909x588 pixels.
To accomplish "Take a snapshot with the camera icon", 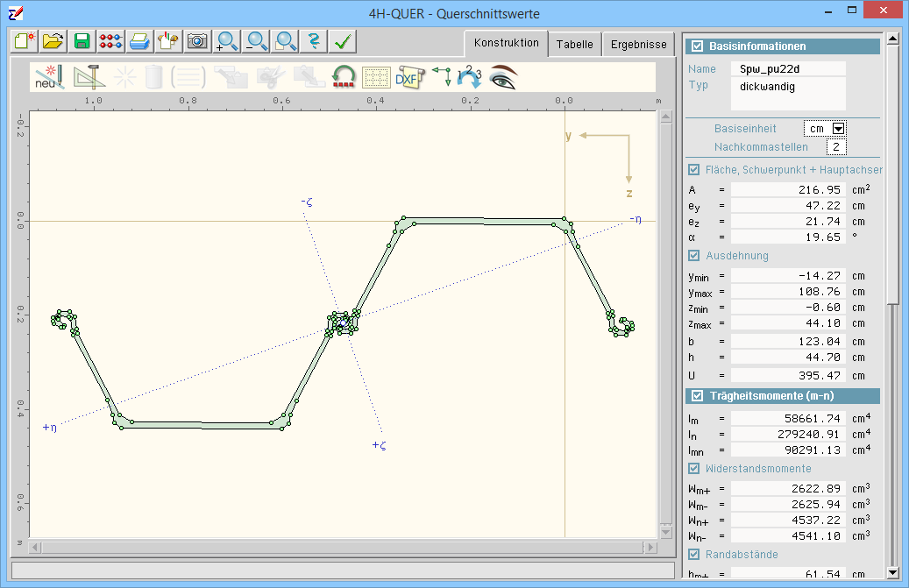I will pos(197,41).
